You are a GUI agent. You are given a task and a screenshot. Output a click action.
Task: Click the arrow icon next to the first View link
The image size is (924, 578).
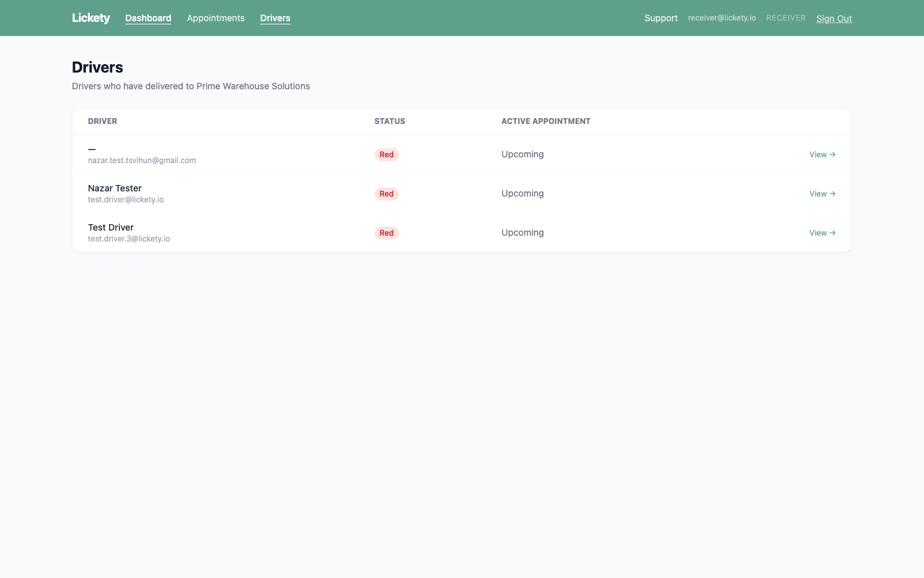tap(832, 154)
